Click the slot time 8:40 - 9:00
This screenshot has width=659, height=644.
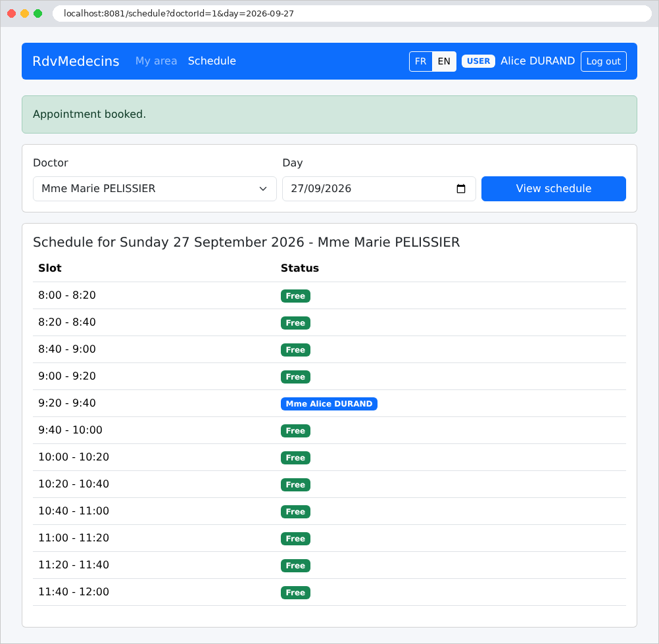tap(67, 349)
